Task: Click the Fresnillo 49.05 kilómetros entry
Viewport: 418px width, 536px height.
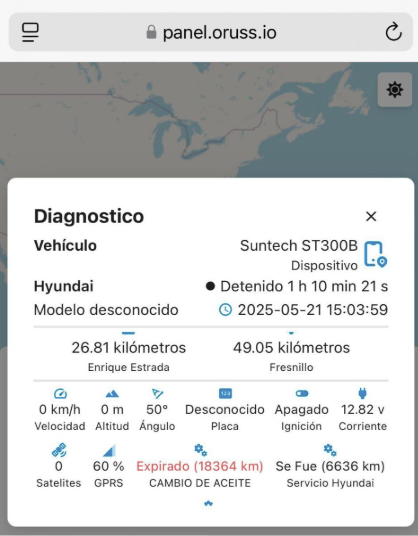Action: 291,356
